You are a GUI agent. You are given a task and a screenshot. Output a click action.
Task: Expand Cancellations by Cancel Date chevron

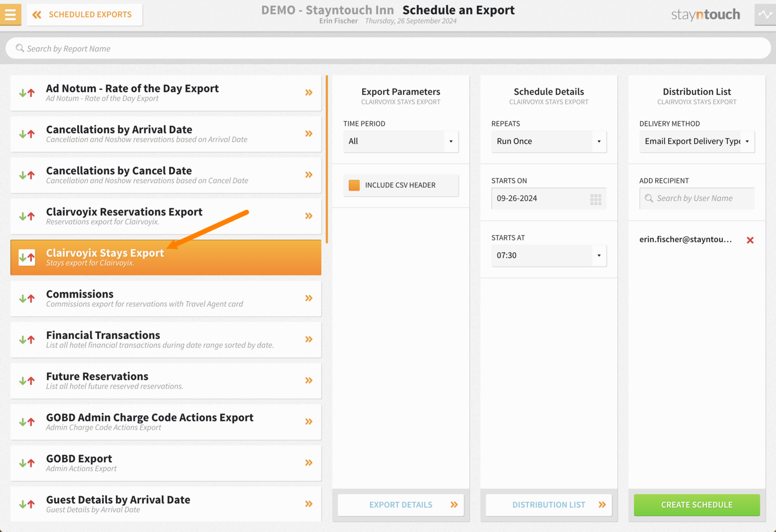[x=309, y=175]
